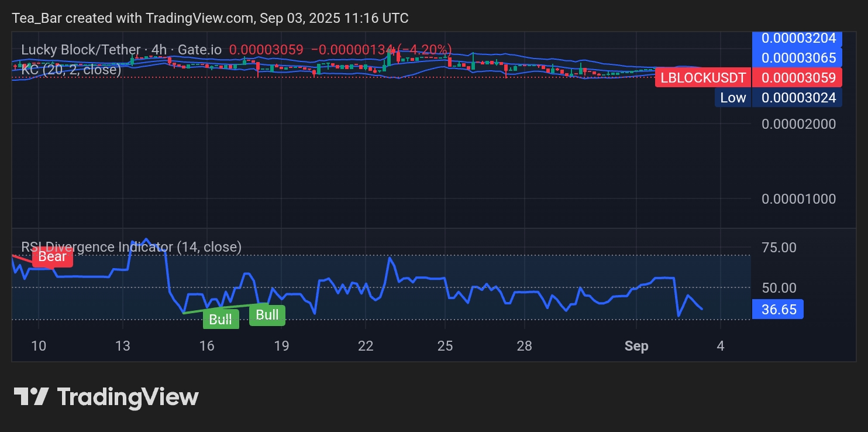
Task: Click the 0.00003204 price tag
Action: point(797,39)
